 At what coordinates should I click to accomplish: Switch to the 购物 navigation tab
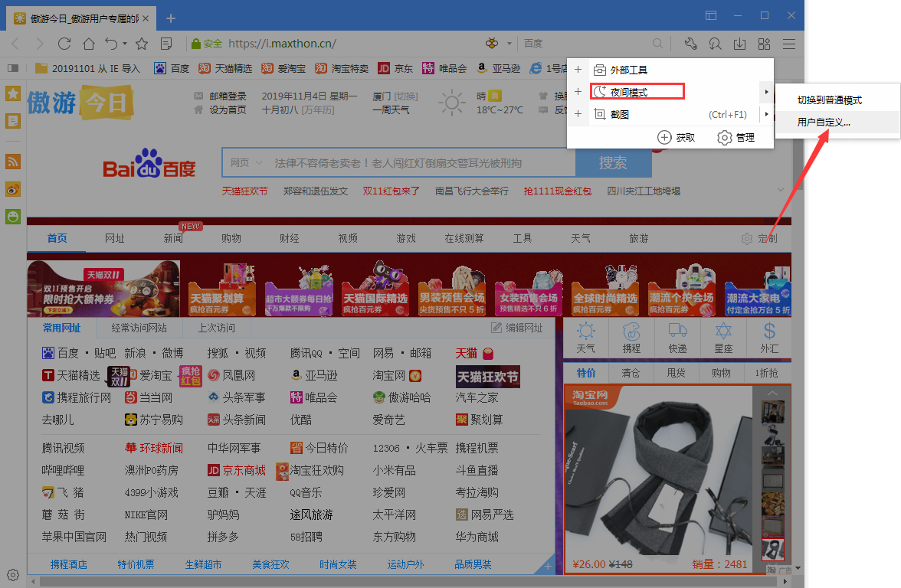click(x=231, y=238)
